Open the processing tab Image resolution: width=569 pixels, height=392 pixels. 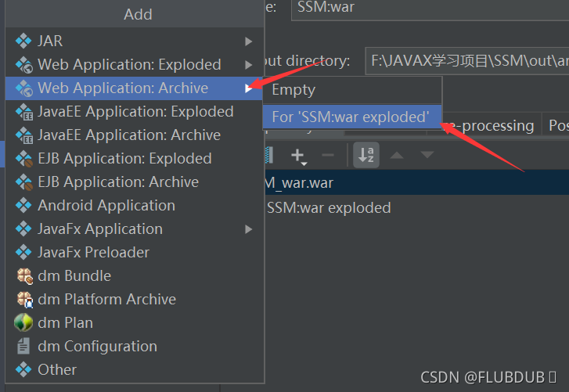click(x=489, y=125)
